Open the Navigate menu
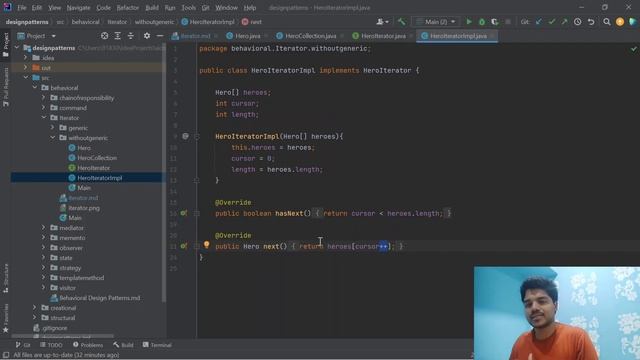 point(78,7)
